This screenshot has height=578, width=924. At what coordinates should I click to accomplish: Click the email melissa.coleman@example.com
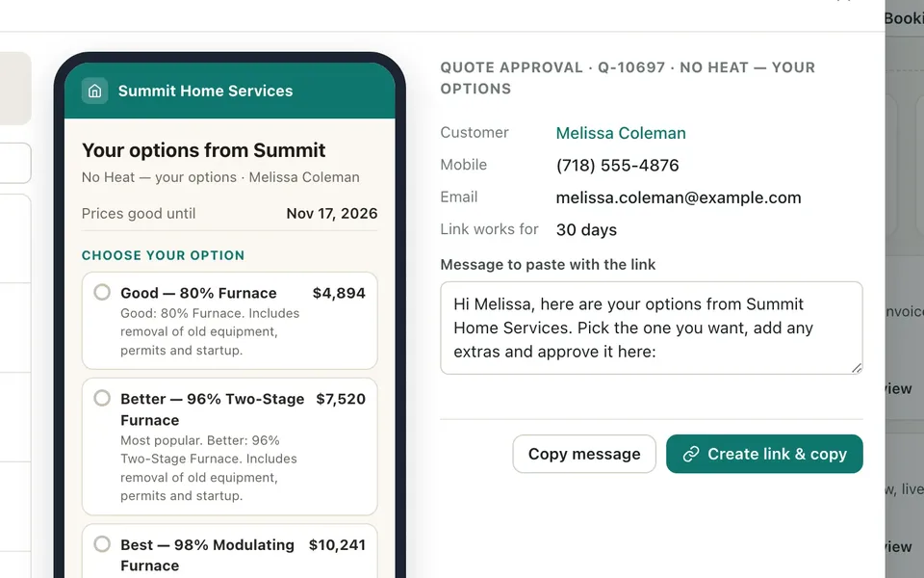pyautogui.click(x=679, y=197)
